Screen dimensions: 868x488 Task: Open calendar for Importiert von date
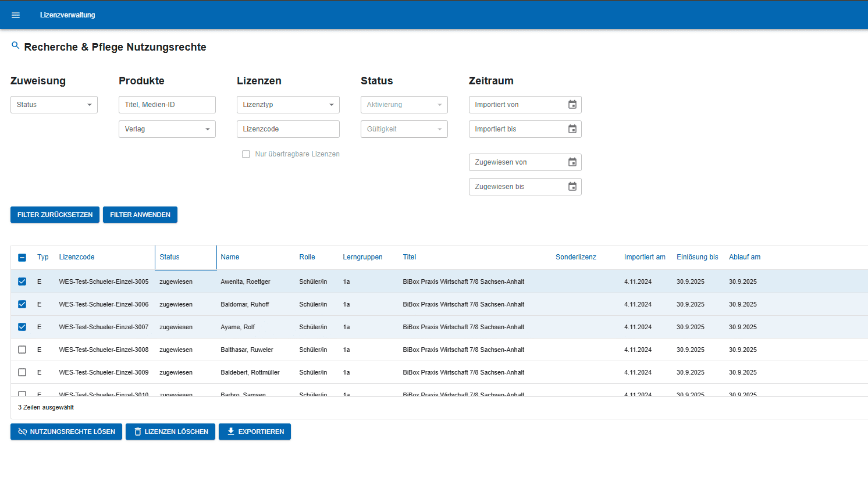coord(572,105)
